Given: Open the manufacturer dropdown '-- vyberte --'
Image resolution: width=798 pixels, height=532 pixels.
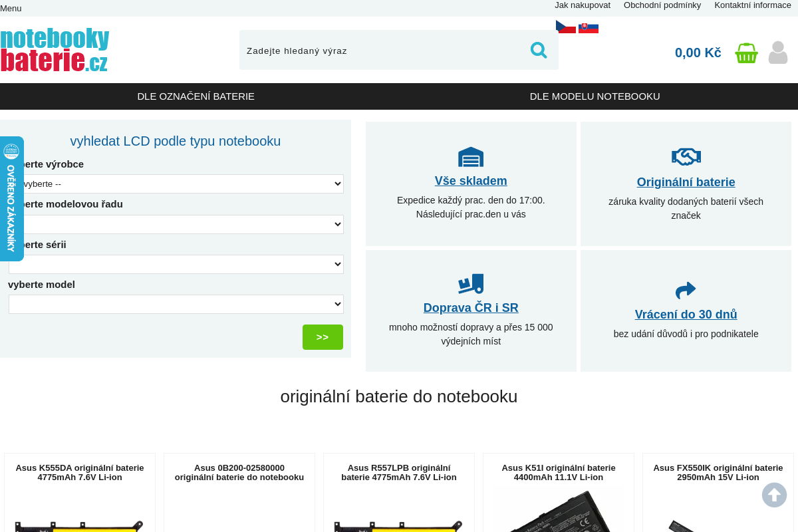Looking at the screenshot, I should coord(176,184).
